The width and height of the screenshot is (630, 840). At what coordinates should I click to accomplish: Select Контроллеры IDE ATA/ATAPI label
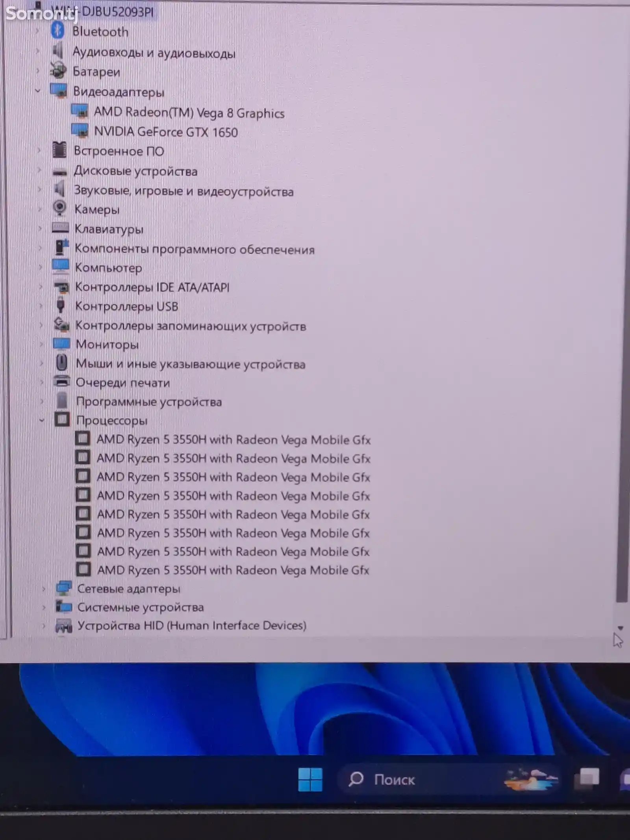coord(152,287)
